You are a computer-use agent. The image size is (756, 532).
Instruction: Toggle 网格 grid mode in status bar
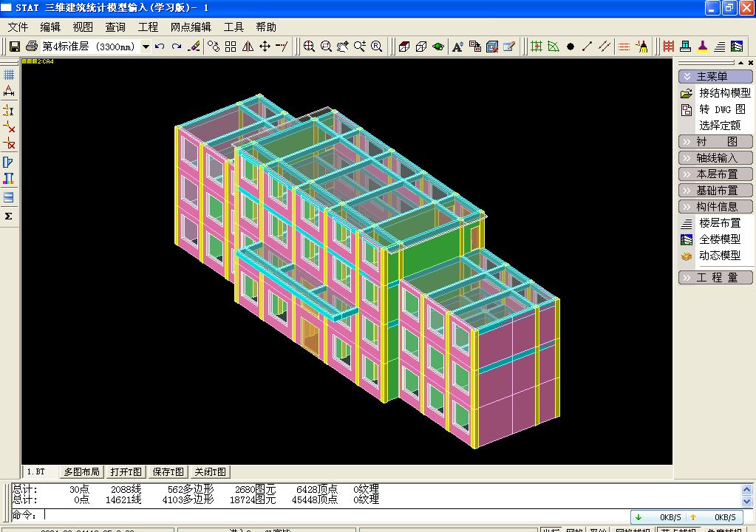pos(574,530)
